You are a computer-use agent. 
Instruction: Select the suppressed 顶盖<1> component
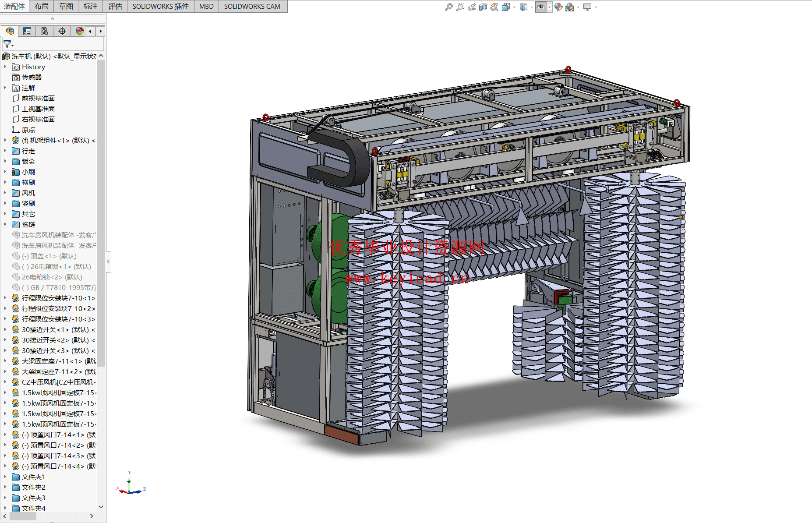pyautogui.click(x=49, y=256)
